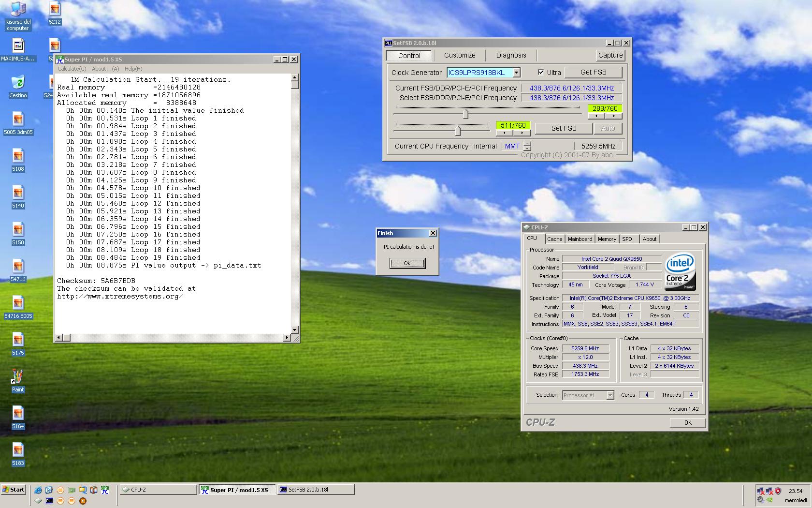812x508 pixels.
Task: Open the Start menu
Action: [x=14, y=490]
